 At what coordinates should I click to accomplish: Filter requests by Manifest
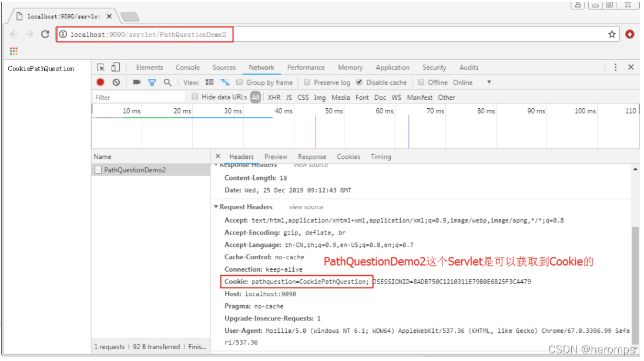coord(420,98)
